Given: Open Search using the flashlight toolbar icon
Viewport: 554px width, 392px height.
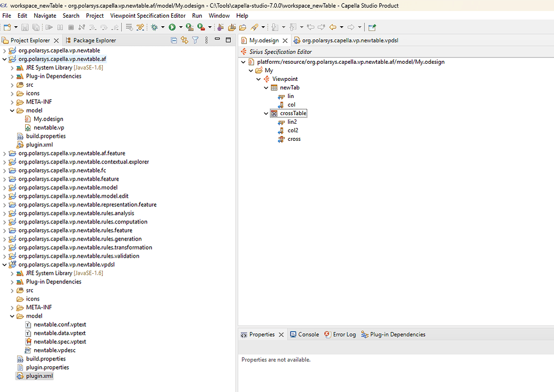Looking at the screenshot, I should click(x=254, y=27).
